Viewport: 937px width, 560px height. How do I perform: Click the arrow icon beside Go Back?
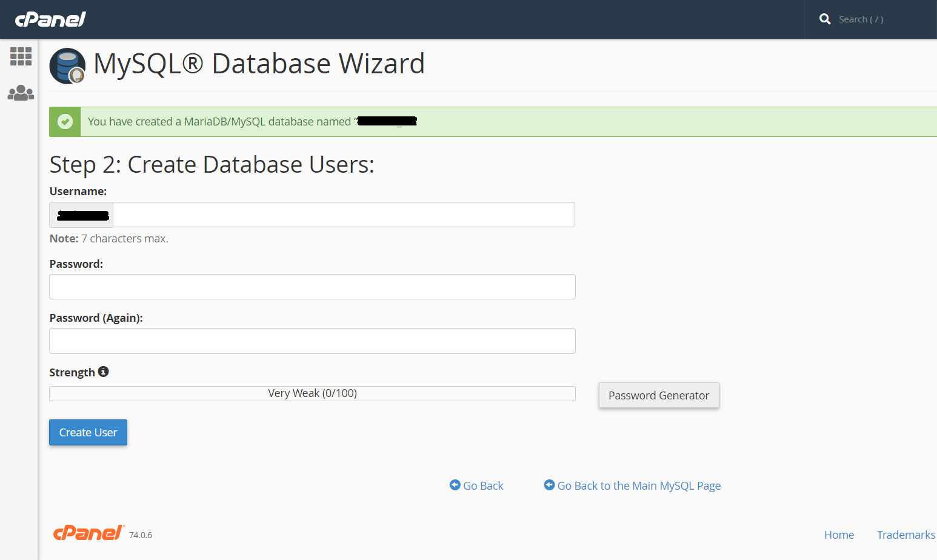click(455, 485)
